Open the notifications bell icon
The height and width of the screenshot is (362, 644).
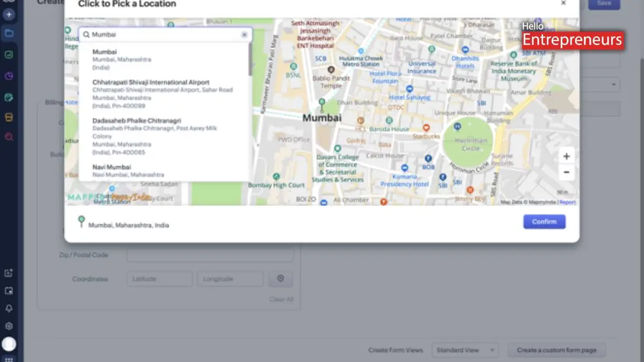click(9, 308)
